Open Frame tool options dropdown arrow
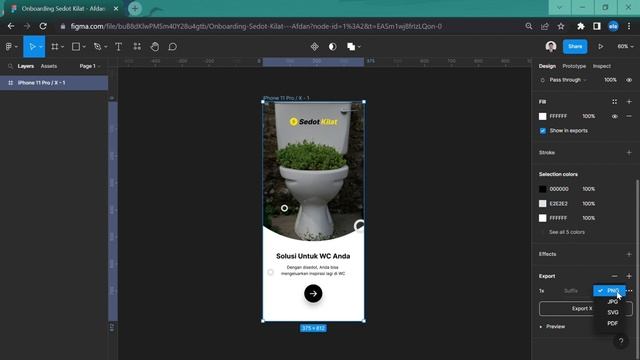 [x=62, y=47]
